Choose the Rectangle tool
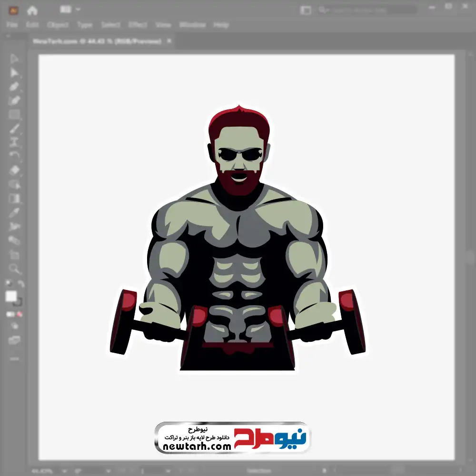 (x=14, y=114)
